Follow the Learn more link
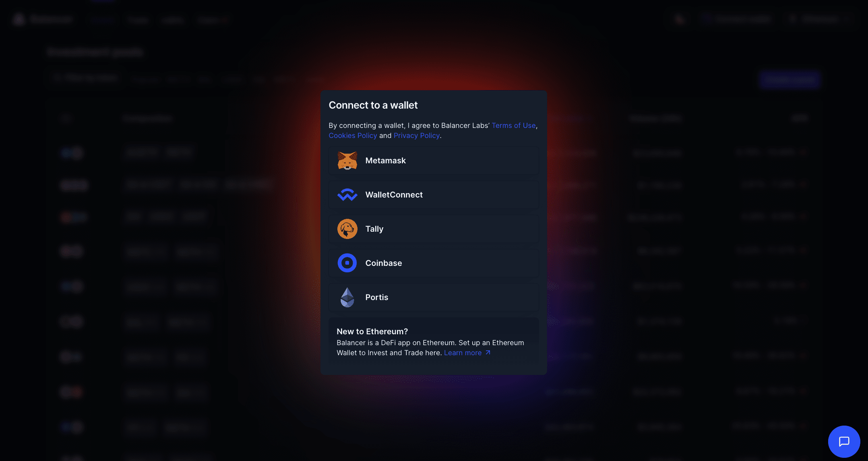This screenshot has width=868, height=461. tap(463, 353)
